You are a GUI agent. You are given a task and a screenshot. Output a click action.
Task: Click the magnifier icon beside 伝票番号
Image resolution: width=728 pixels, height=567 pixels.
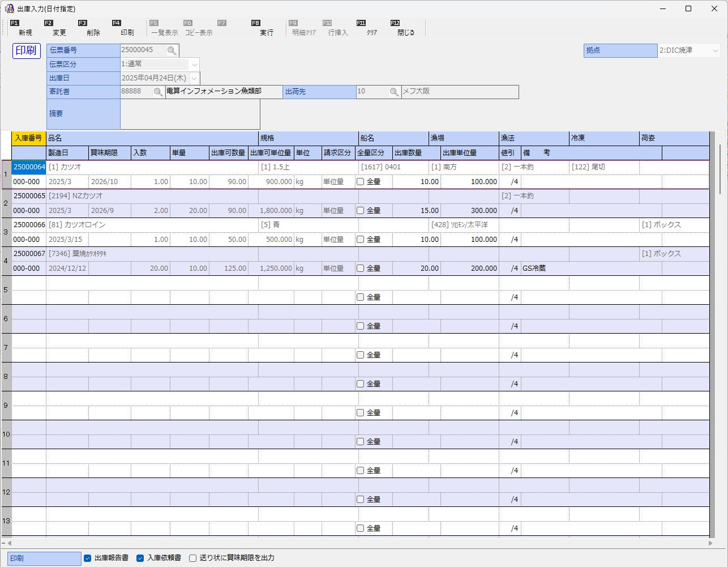(x=172, y=50)
